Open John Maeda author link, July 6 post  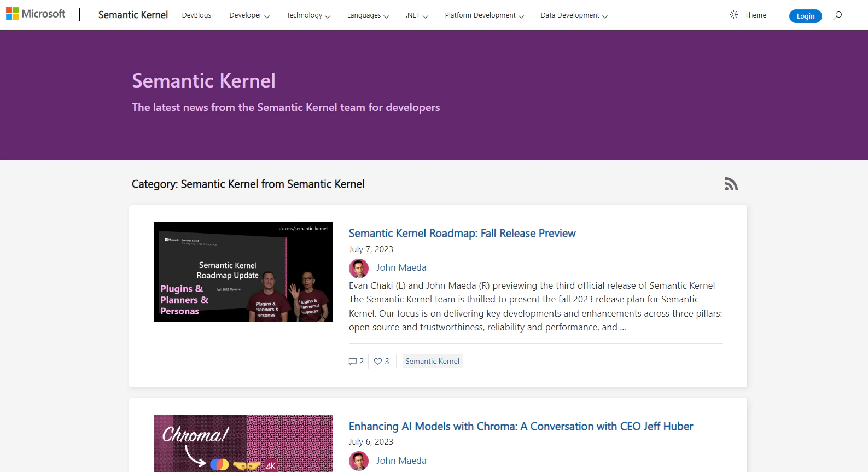point(401,461)
